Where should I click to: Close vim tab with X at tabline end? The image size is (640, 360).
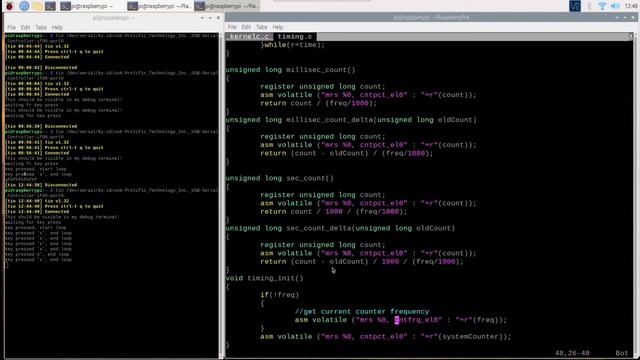coord(630,37)
